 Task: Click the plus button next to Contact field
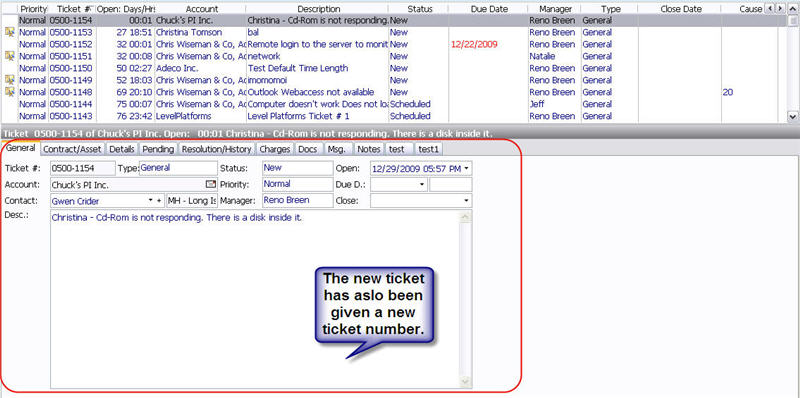click(x=159, y=201)
